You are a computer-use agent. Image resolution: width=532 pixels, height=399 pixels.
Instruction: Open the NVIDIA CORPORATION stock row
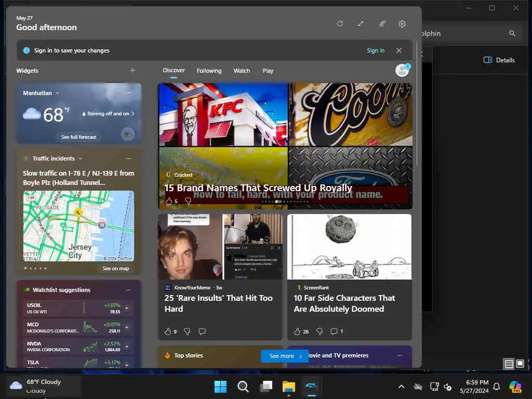tap(78, 347)
